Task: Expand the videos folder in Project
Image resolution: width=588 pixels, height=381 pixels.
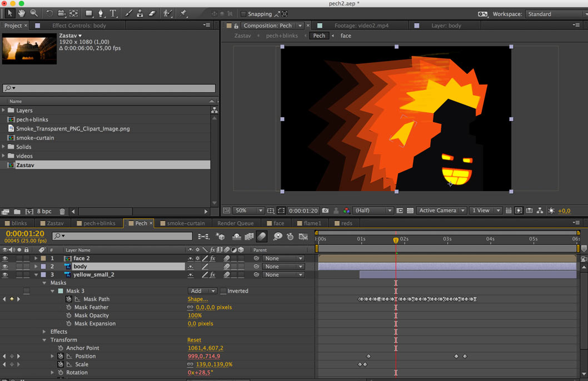Action: coord(4,156)
